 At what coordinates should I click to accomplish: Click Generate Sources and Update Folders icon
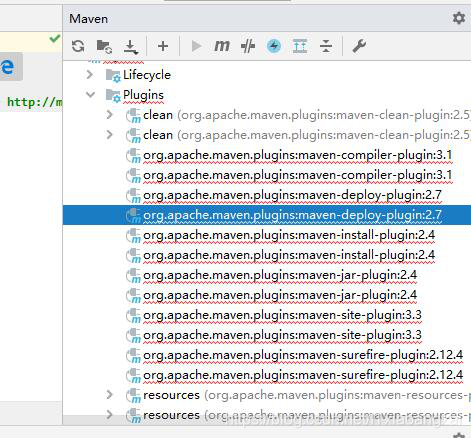pyautogui.click(x=104, y=46)
